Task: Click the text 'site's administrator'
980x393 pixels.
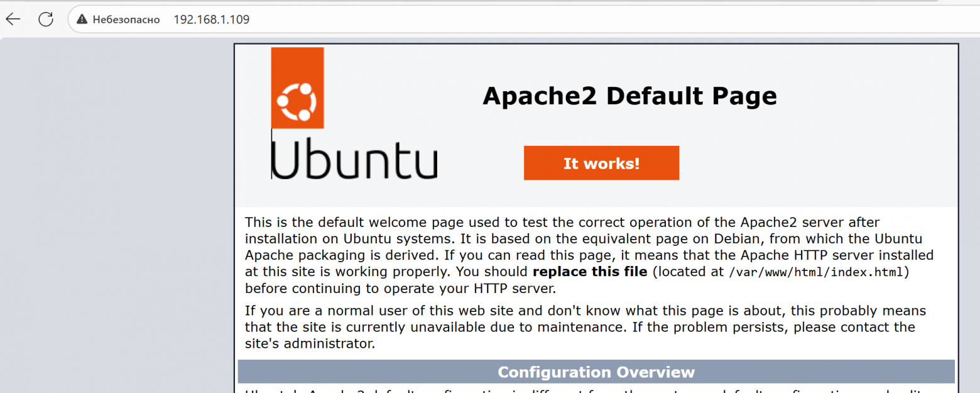Action: tap(310, 344)
